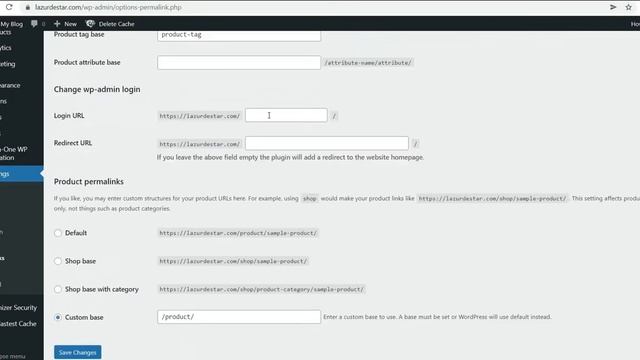Click the padlock icon in address bar
Image resolution: width=640 pixels, height=360 pixels.
coord(28,7)
